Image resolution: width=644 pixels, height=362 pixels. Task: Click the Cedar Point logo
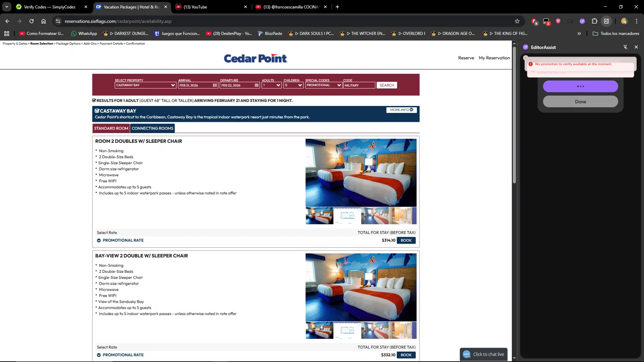[255, 58]
